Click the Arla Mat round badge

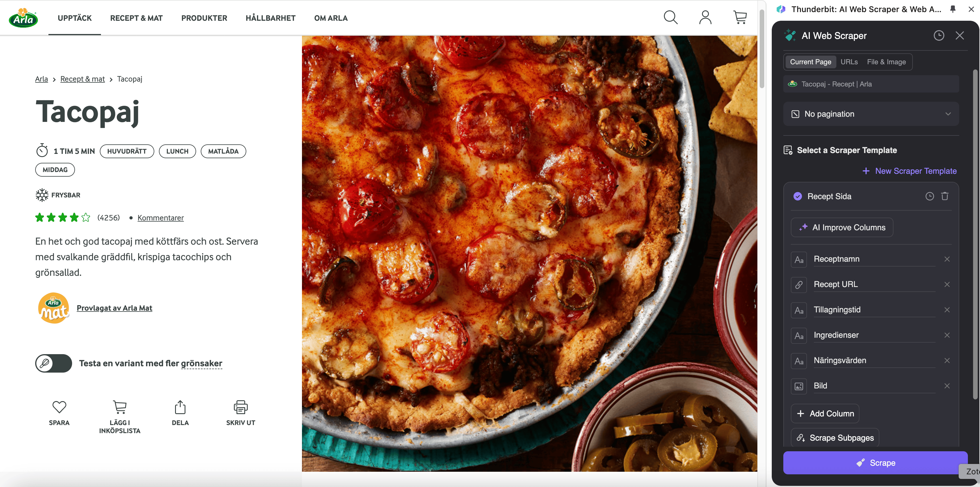point(54,308)
